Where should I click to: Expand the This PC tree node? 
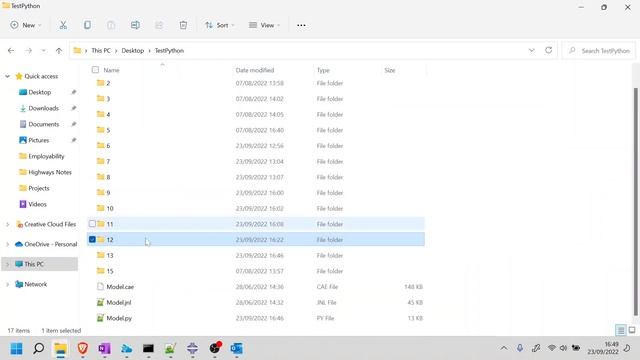click(x=7, y=264)
